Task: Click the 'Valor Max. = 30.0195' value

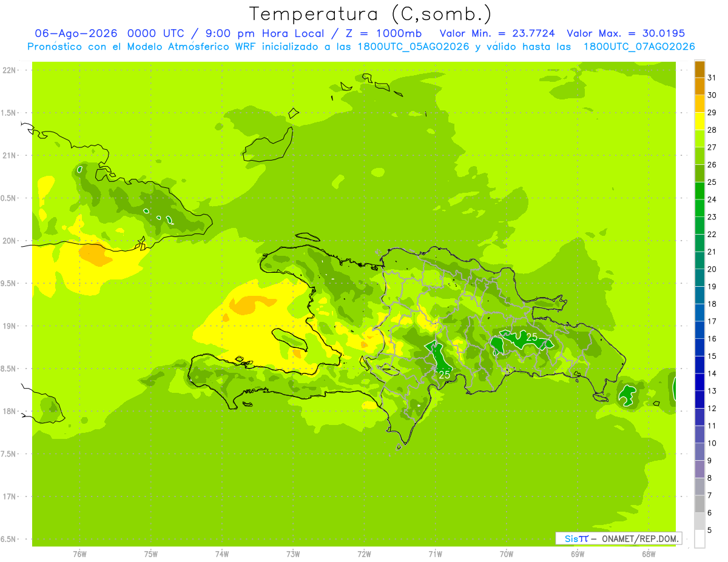Action: (x=625, y=33)
